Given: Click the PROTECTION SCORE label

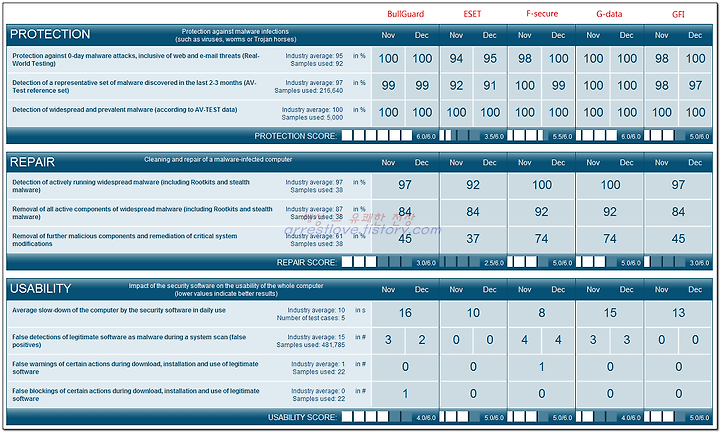Looking at the screenshot, I should 295,136.
